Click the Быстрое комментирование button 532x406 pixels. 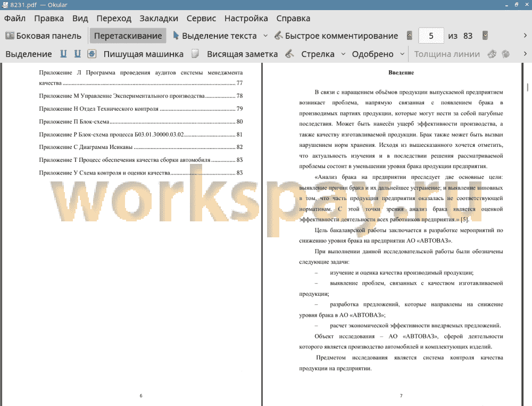pos(336,36)
